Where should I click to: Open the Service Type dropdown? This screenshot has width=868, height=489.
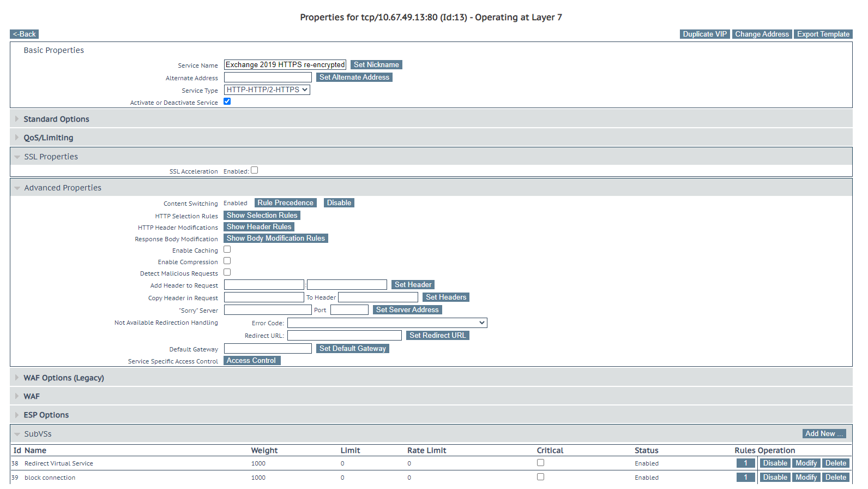[x=267, y=90]
